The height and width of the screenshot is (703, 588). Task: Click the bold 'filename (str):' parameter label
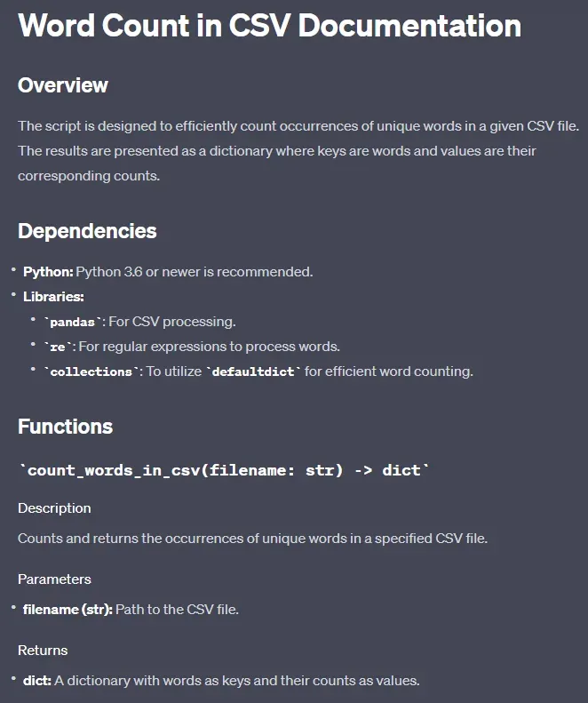pos(68,610)
